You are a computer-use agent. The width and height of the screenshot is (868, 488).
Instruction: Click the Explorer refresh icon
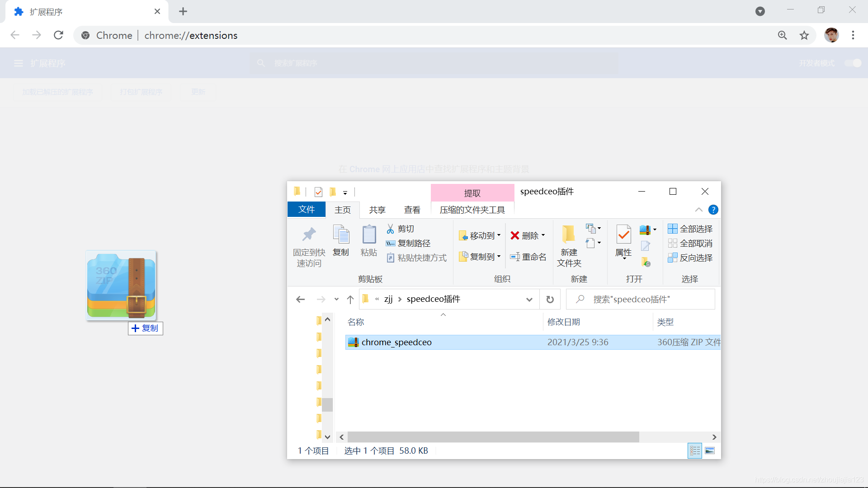coord(550,299)
